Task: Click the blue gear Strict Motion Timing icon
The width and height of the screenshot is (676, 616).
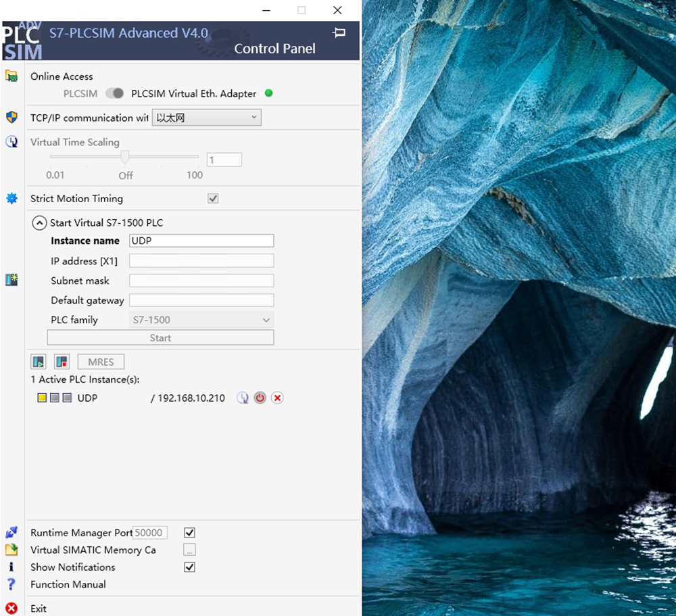Action: (11, 199)
